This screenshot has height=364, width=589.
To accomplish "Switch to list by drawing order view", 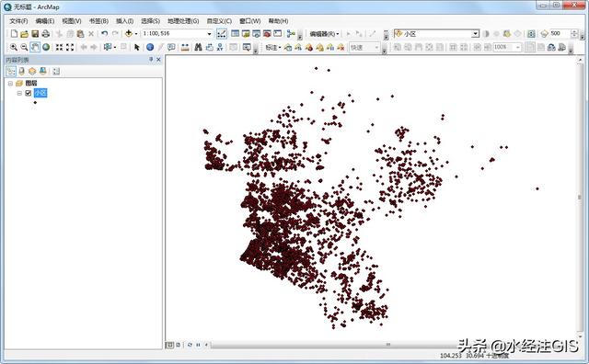I will click(x=11, y=72).
